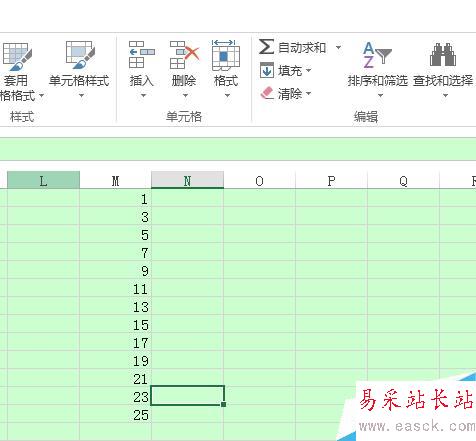
Task: Click the AutoSum sigma icon (自动求和)
Action: click(x=266, y=47)
